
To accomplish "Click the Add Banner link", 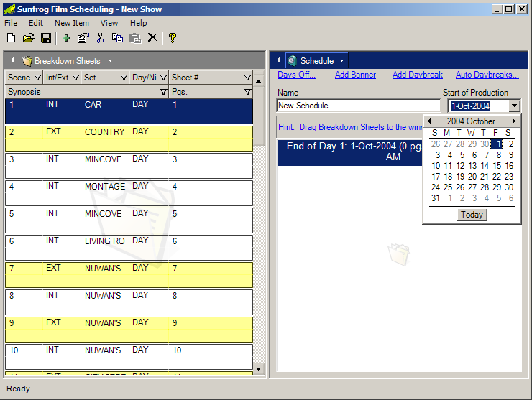I will click(355, 75).
